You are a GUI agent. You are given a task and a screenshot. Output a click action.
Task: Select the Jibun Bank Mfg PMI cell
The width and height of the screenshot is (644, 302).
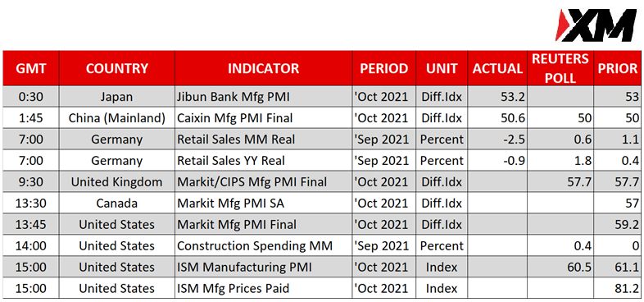pos(263,97)
